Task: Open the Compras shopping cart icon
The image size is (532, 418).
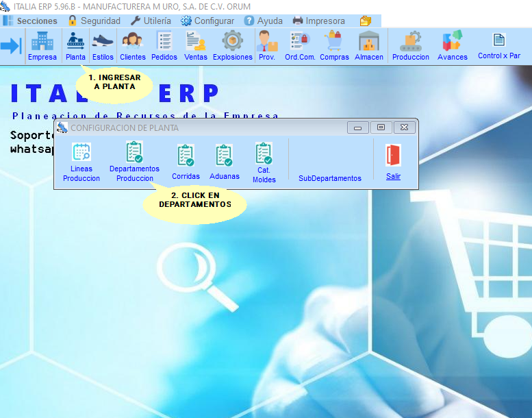Action: coord(334,40)
